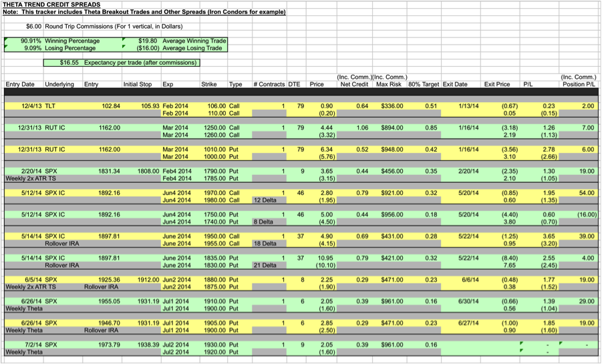Select the 9.09% losing percentage value

(33, 48)
